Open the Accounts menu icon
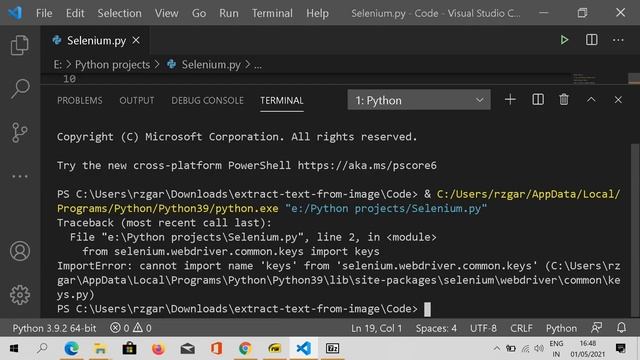 point(20,251)
